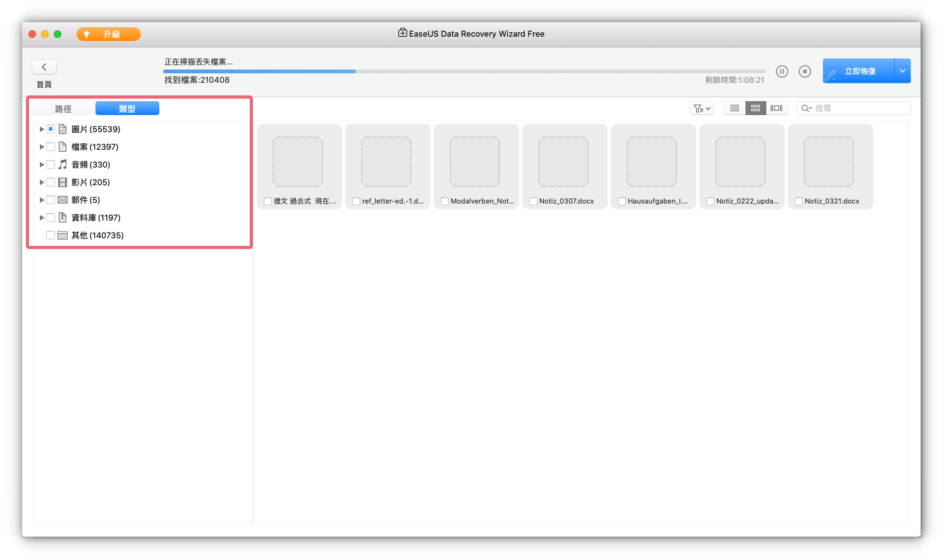Viewport: 944px width, 560px height.
Task: Select the 類型 tab
Action: pyautogui.click(x=127, y=109)
